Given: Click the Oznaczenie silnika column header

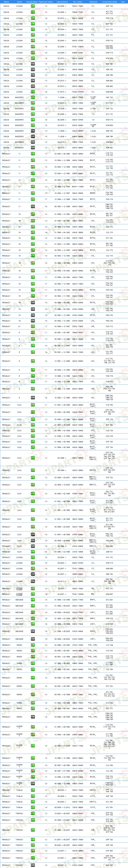Looking at the screenshot, I should point(110,2).
